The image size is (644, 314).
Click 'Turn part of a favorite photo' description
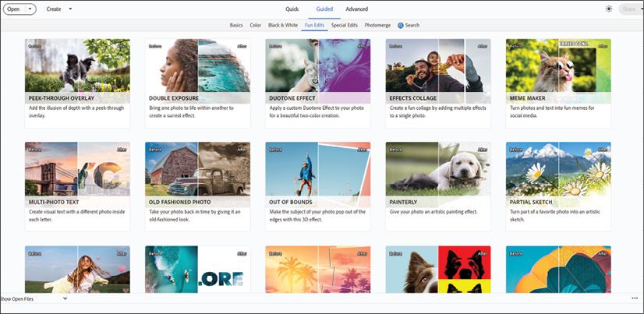[554, 216]
